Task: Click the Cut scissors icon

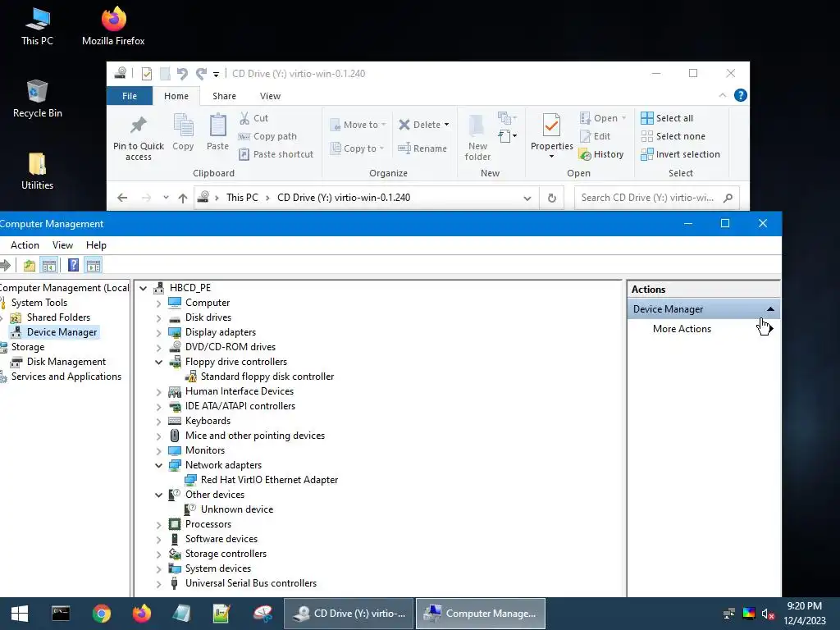Action: point(244,118)
